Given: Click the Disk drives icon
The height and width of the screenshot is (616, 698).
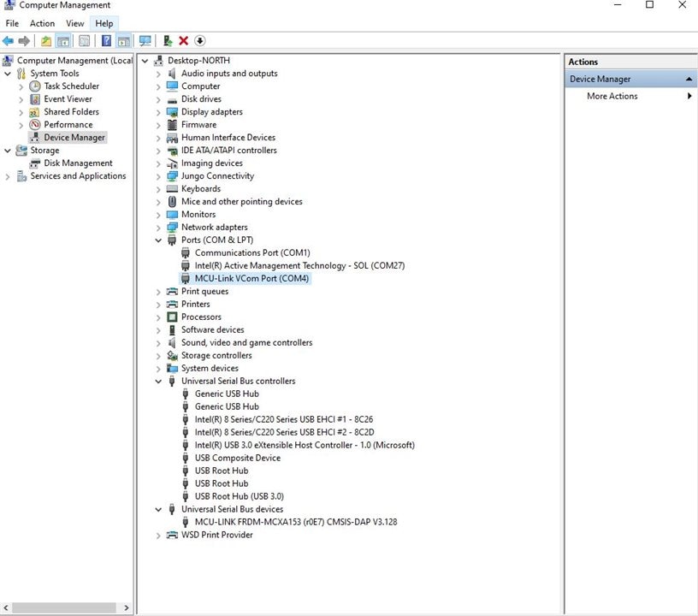Looking at the screenshot, I should point(172,100).
